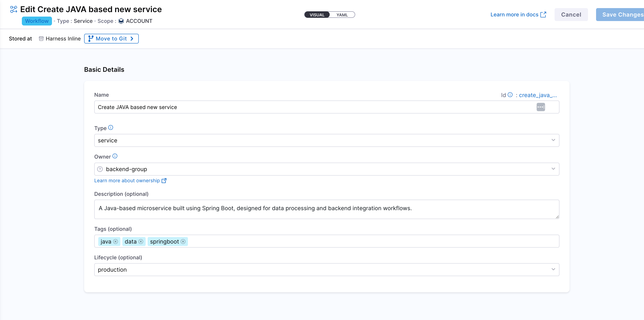Click the Harness Inline storage icon

tap(41, 38)
